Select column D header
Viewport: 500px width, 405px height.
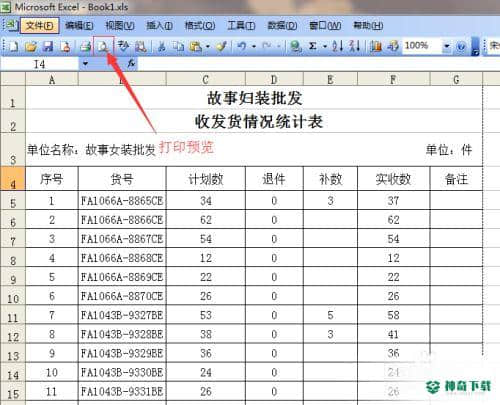(x=274, y=79)
